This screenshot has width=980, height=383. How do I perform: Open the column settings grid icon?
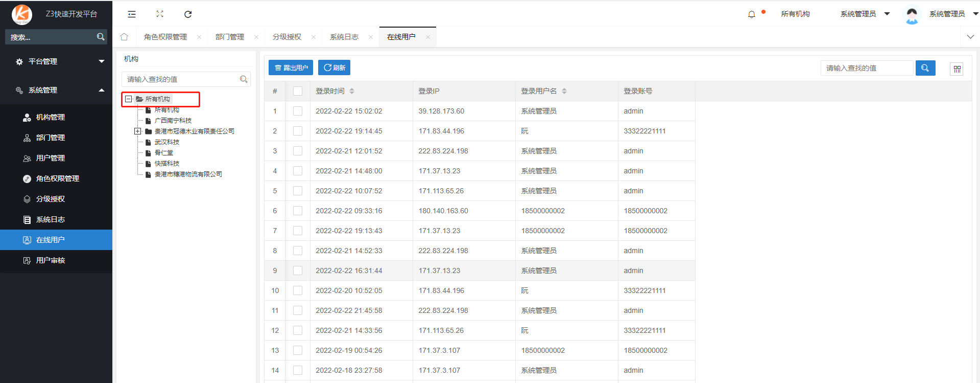click(957, 69)
